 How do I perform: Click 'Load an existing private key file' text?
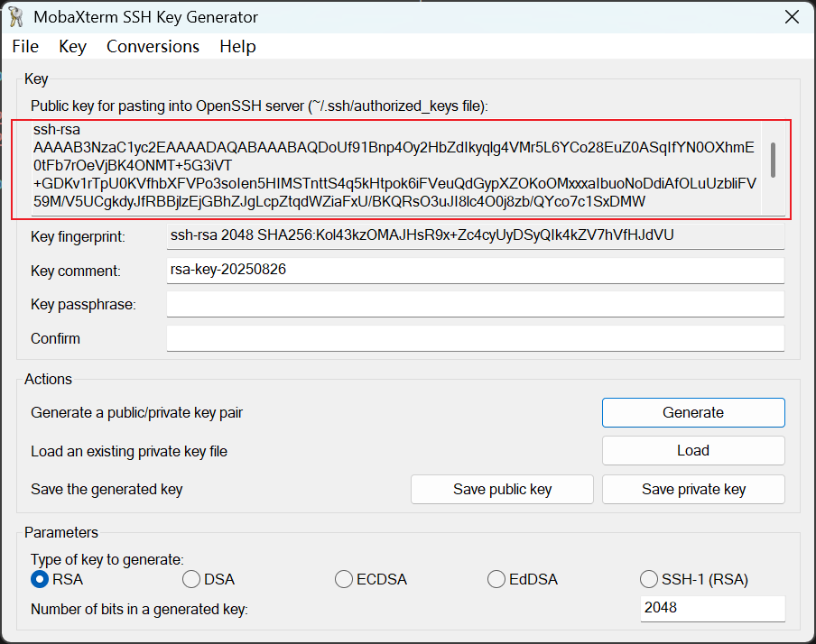tap(129, 452)
